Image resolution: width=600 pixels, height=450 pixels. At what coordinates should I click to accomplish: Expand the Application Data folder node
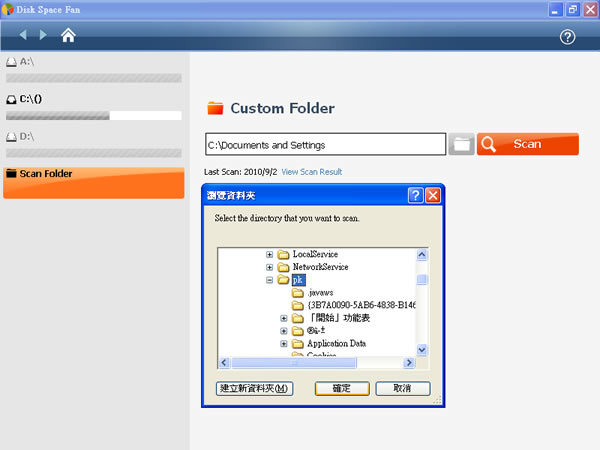pyautogui.click(x=284, y=344)
